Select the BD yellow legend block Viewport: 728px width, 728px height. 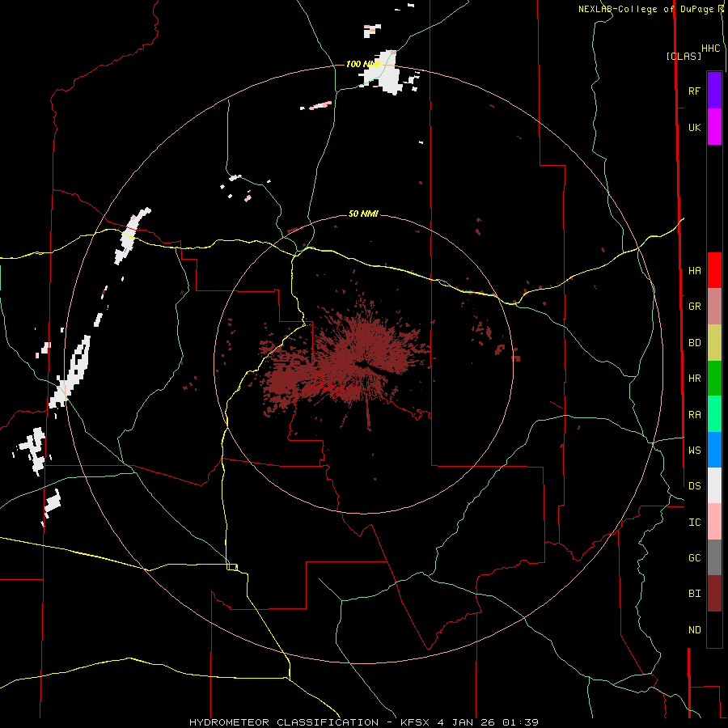point(714,343)
